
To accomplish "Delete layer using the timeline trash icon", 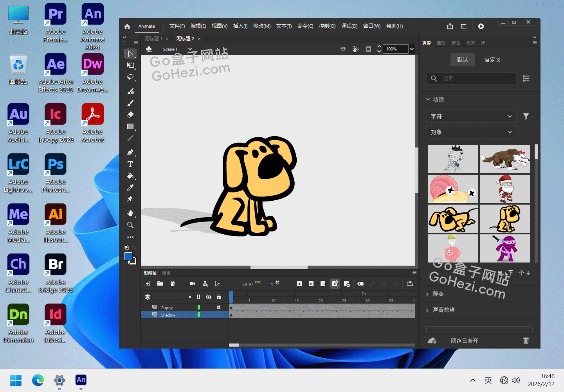I will click(173, 284).
